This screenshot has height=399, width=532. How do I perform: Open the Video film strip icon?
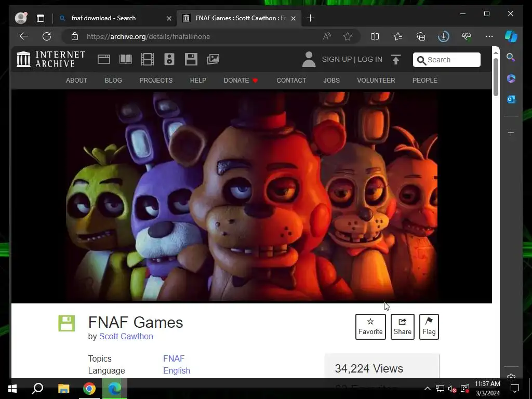point(148,59)
